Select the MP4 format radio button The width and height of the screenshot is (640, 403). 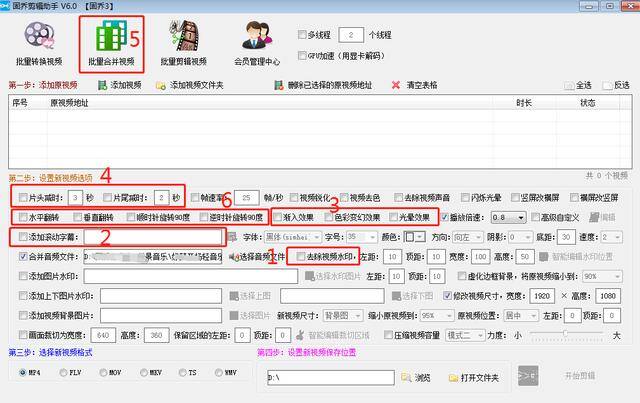[22, 372]
